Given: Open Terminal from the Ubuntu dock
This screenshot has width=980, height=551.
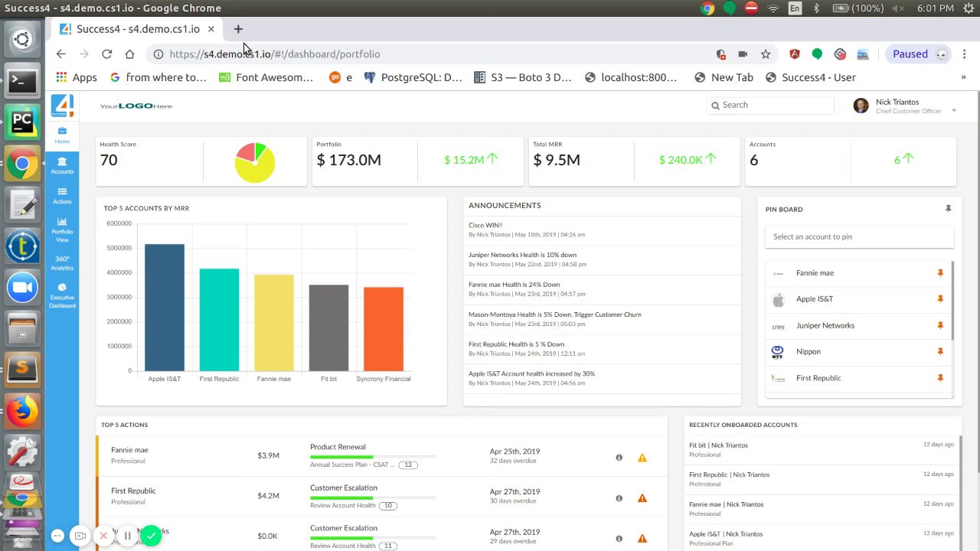Looking at the screenshot, I should click(22, 80).
